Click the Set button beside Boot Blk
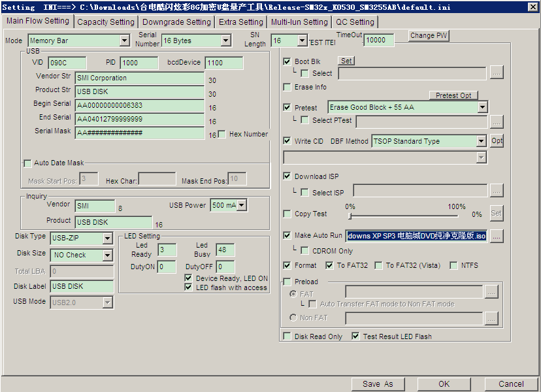Viewport: 541px width, 392px height. pos(346,61)
